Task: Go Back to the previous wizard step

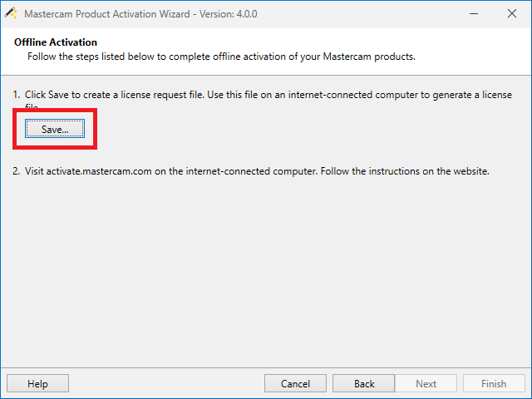Action: point(364,383)
